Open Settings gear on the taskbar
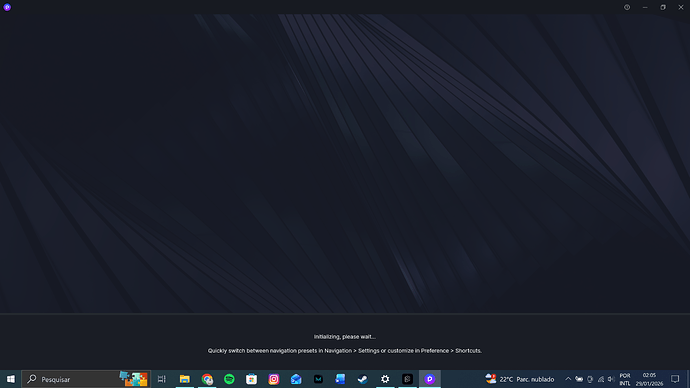Image resolution: width=690 pixels, height=388 pixels. click(385, 379)
